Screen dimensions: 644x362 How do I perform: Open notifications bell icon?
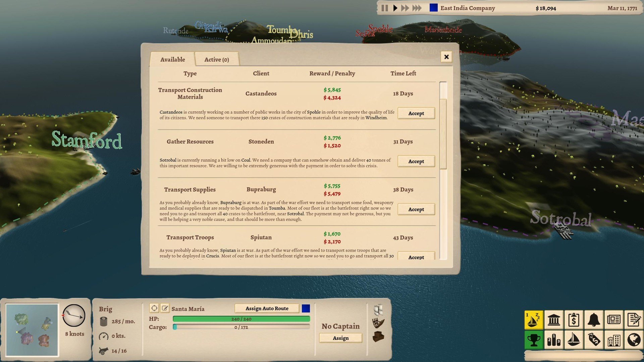point(593,320)
